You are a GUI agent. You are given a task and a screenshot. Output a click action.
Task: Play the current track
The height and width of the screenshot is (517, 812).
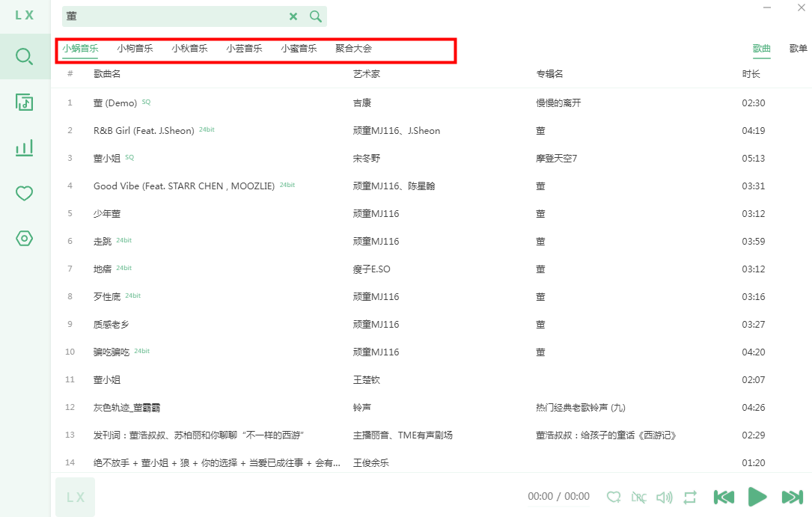(757, 497)
